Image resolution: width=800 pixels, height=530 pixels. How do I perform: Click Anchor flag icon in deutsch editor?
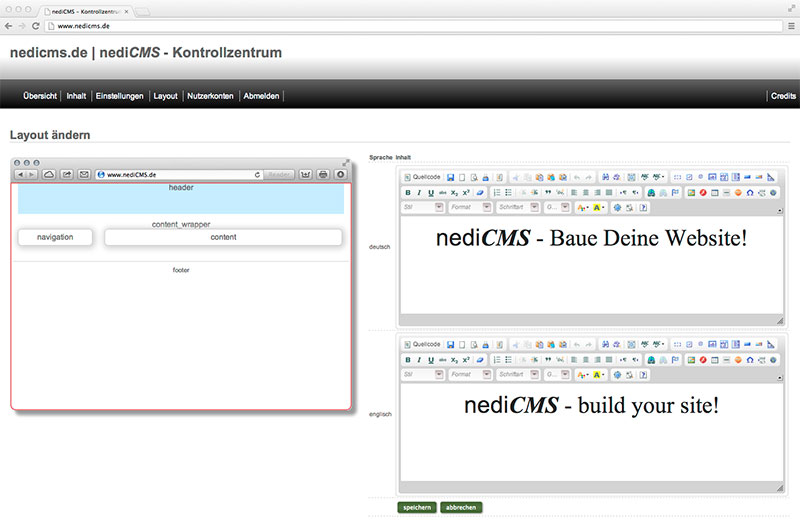coord(676,193)
